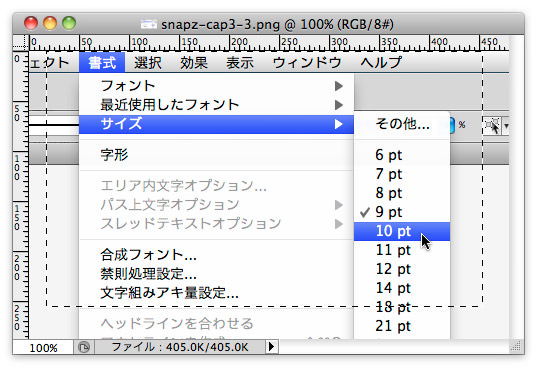Open the 書式 menu in menu bar

pyautogui.click(x=102, y=63)
